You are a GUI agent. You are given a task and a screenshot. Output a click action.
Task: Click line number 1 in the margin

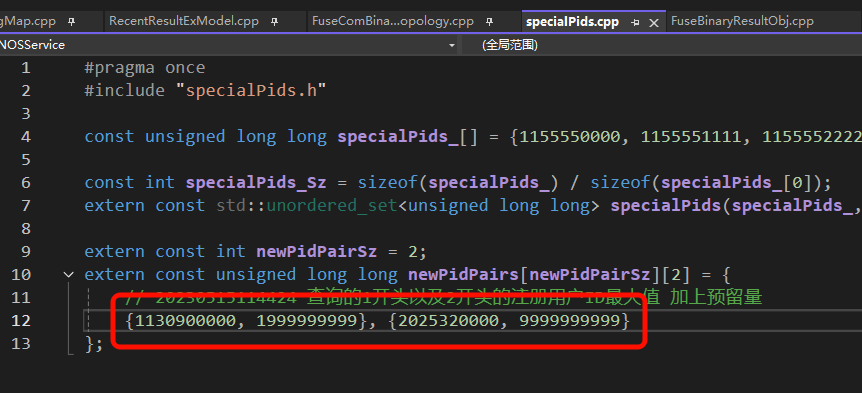25,68
